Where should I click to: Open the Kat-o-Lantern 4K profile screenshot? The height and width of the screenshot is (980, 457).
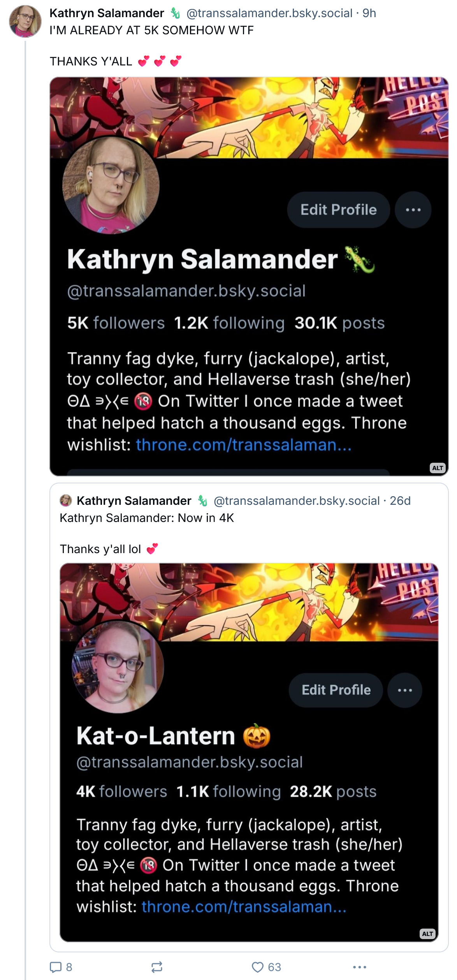click(x=249, y=753)
